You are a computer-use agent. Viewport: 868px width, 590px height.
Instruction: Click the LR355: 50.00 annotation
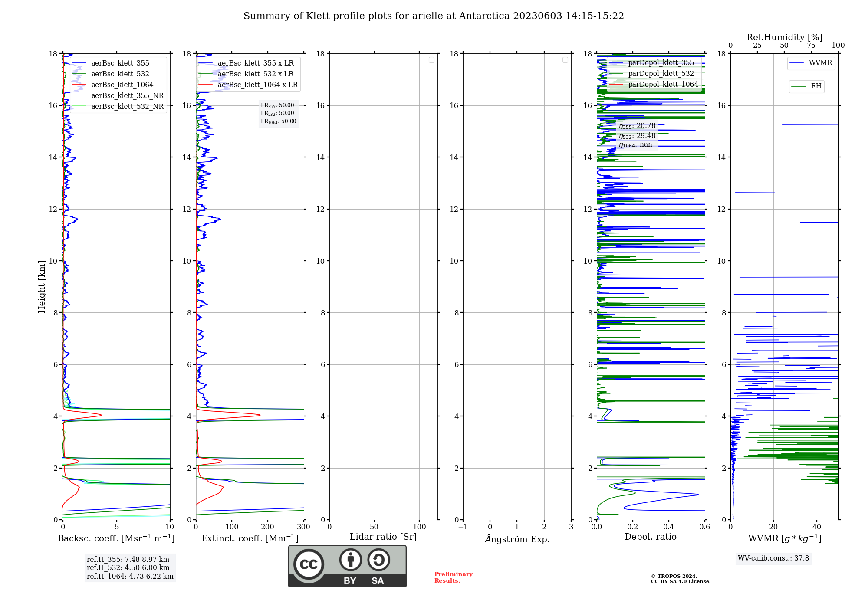point(277,105)
